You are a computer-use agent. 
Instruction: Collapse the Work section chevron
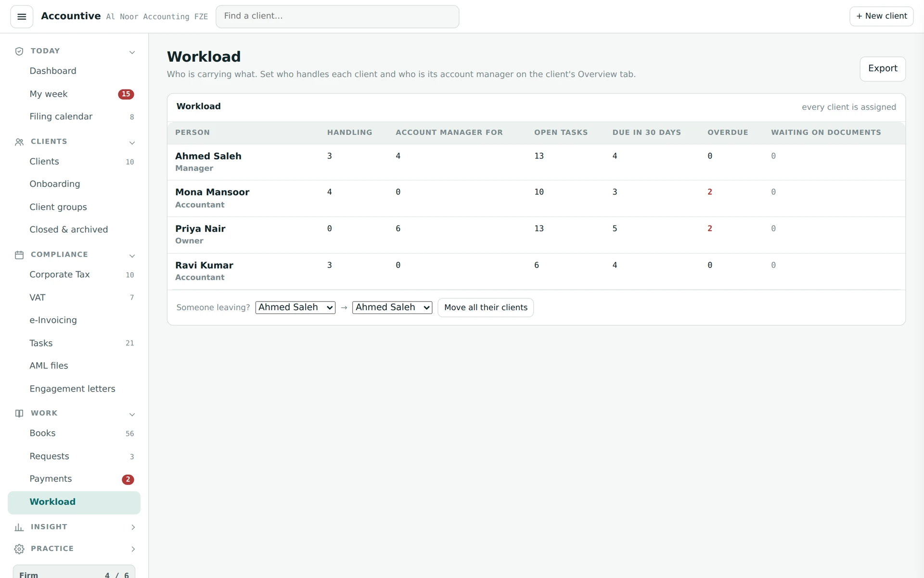tap(132, 414)
